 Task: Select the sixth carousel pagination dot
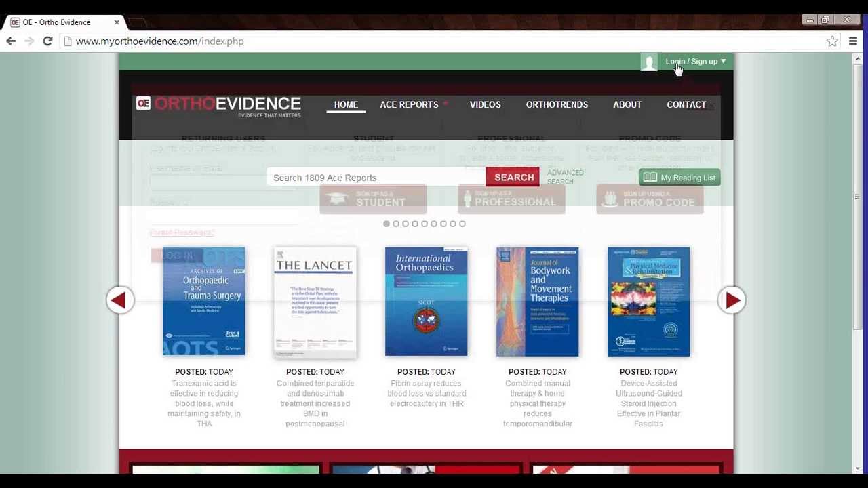click(434, 224)
